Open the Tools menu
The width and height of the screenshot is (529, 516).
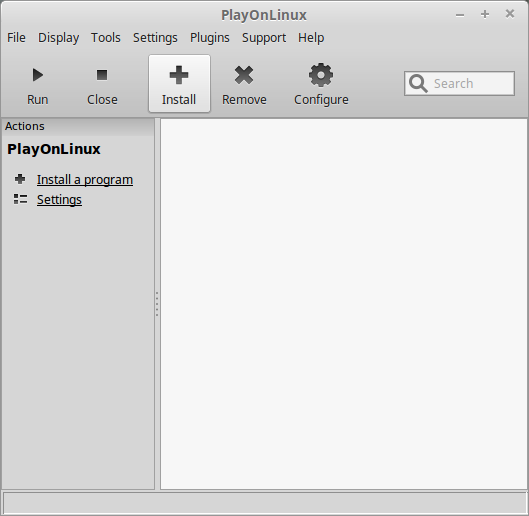point(106,38)
